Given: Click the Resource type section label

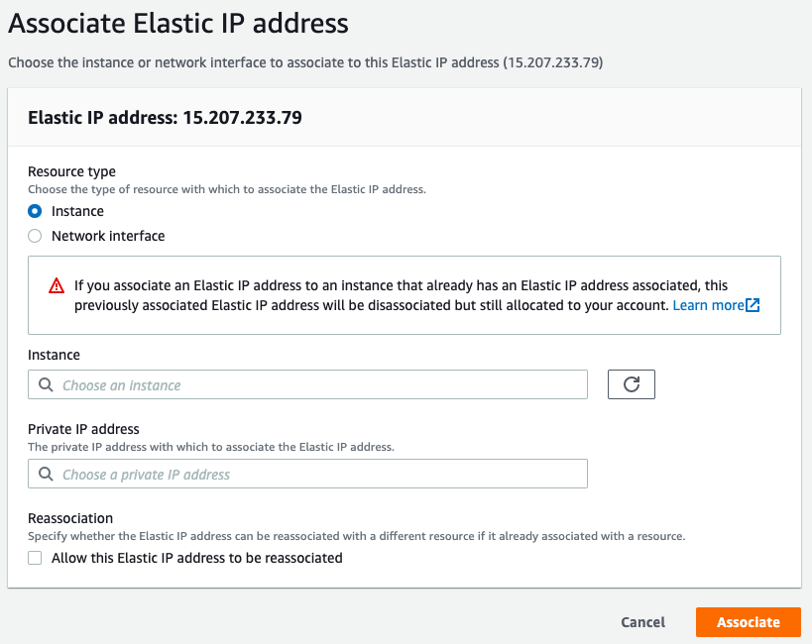Looking at the screenshot, I should [71, 171].
